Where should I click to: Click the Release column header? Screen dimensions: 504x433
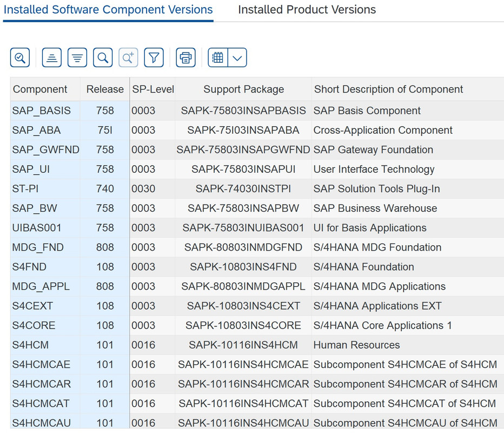tap(105, 89)
